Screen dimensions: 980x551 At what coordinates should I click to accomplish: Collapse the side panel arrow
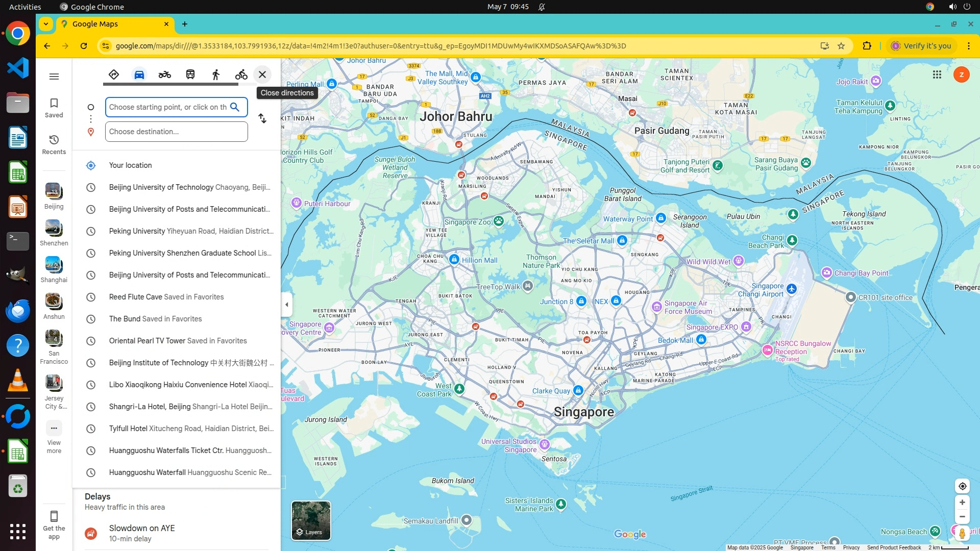(287, 305)
